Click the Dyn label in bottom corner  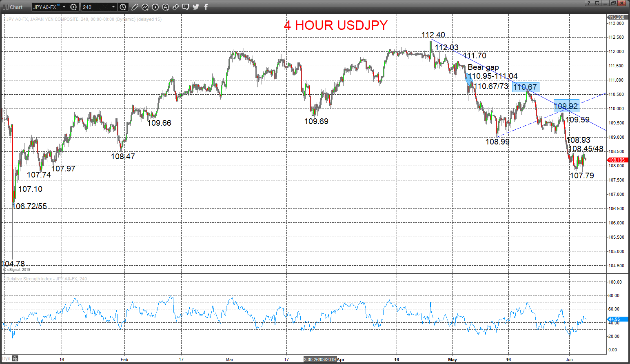coord(6,359)
